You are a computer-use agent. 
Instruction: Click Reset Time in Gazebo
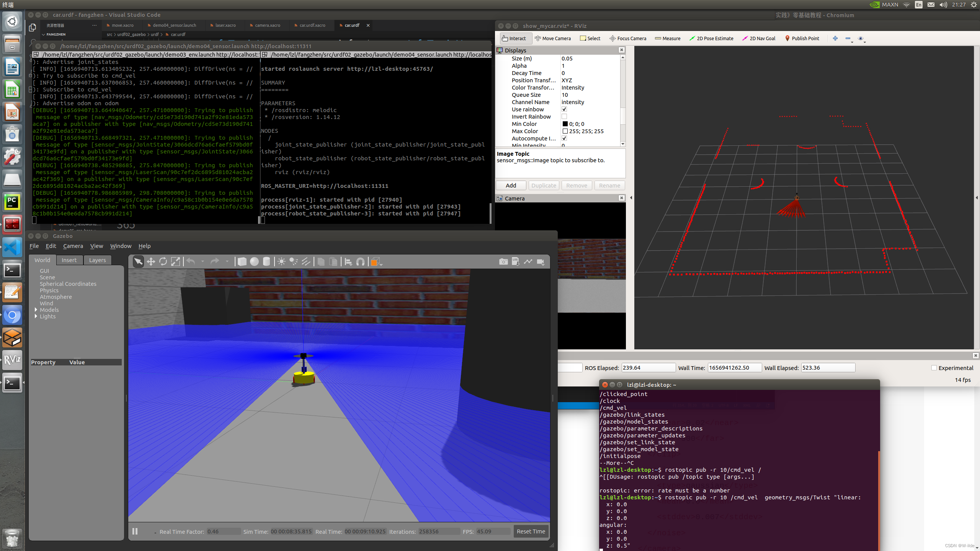(x=531, y=531)
